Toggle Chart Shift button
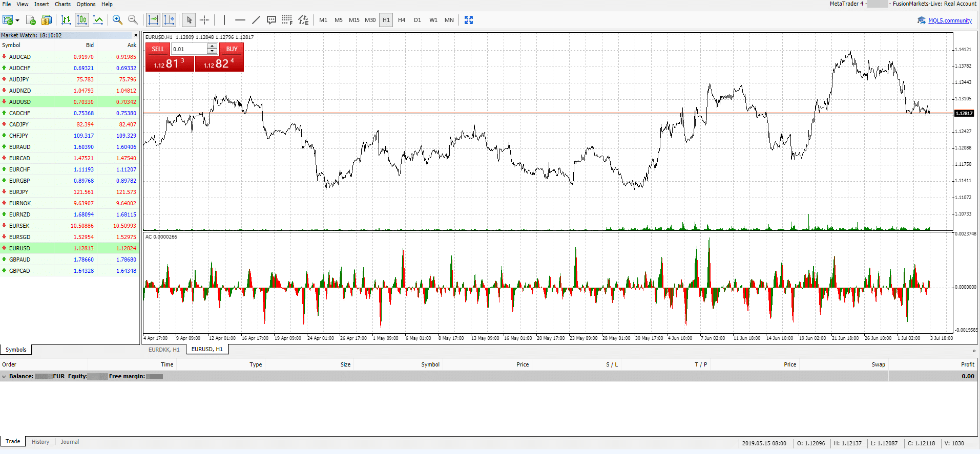 click(169, 20)
